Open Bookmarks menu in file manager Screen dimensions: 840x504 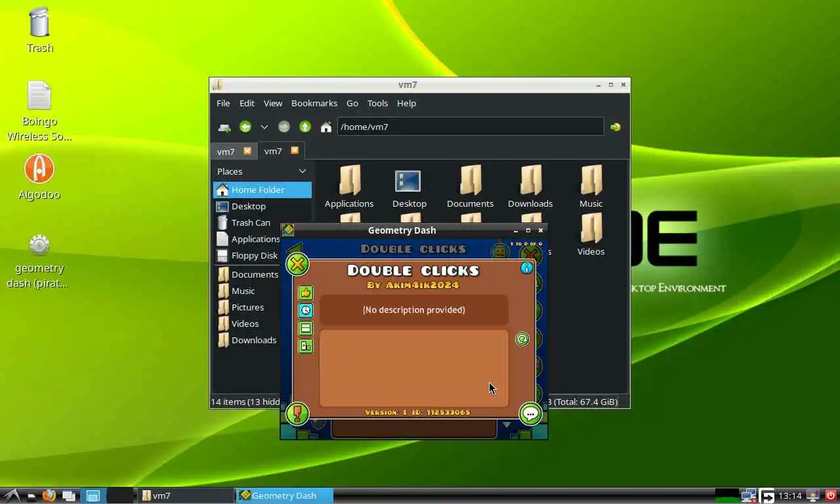[314, 103]
